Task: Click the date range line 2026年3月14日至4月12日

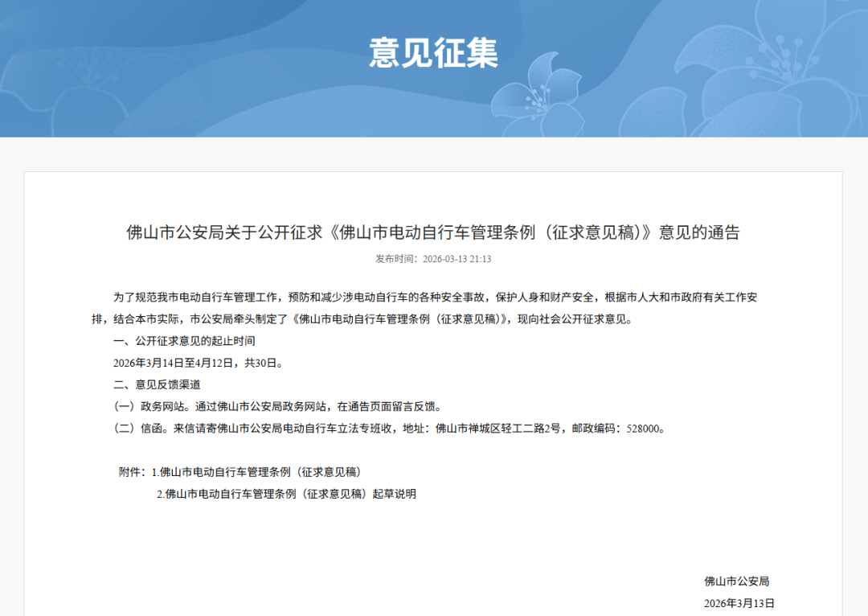Action: click(x=199, y=363)
